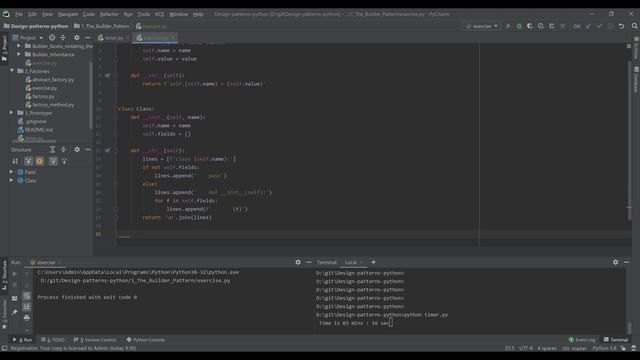The image size is (640, 360).
Task: Toggle scroll to end in Run panel
Action: pos(27,307)
